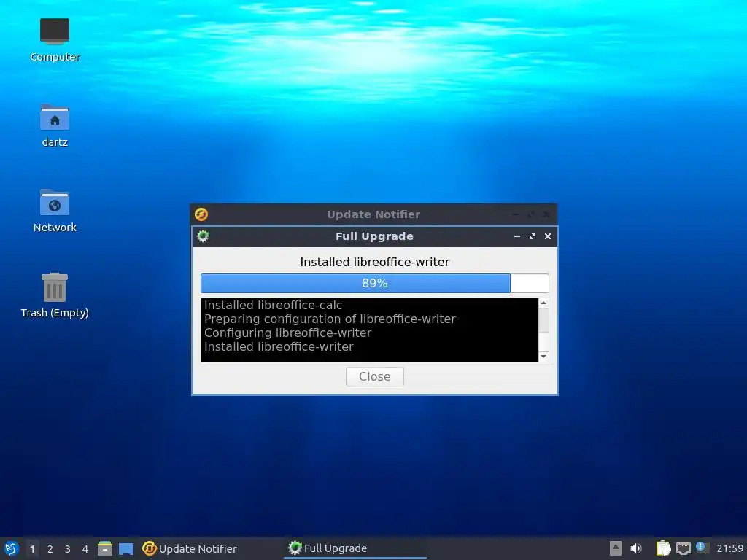Viewport: 747px width, 560px height.
Task: Click log line 'Preparing configuration of libreoffice-writer'
Action: pyautogui.click(x=330, y=319)
